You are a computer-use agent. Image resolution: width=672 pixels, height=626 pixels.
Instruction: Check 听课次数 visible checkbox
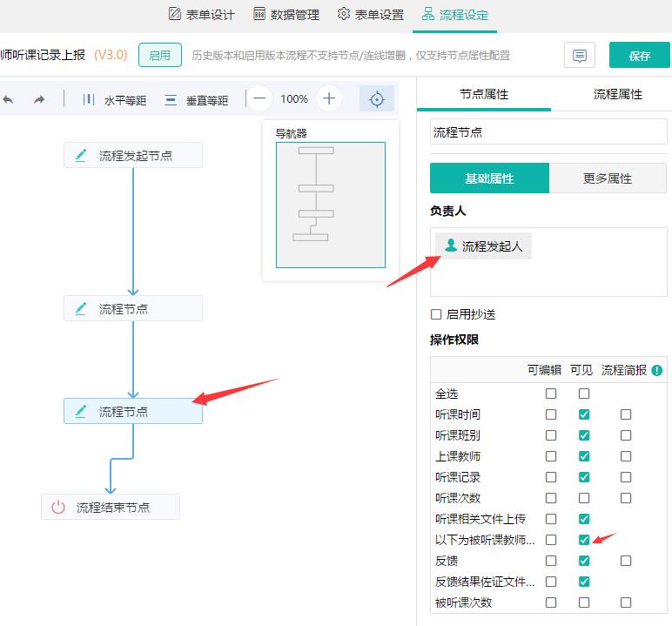tap(584, 498)
